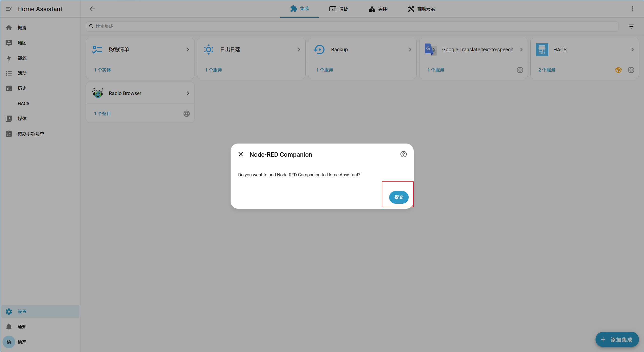This screenshot has width=644, height=352.
Task: Click the 添加集成 add integration button
Action: [617, 339]
